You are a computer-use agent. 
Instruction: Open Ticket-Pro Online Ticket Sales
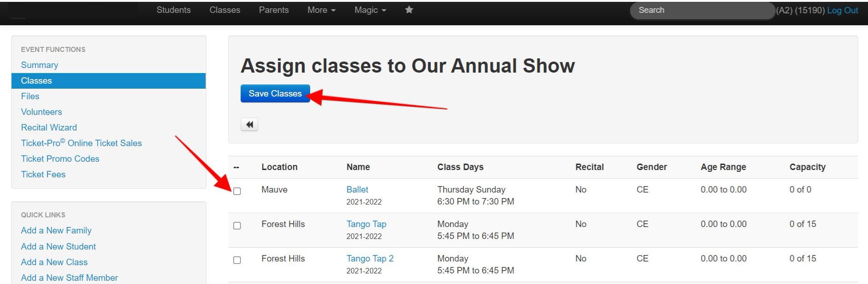pyautogui.click(x=81, y=143)
